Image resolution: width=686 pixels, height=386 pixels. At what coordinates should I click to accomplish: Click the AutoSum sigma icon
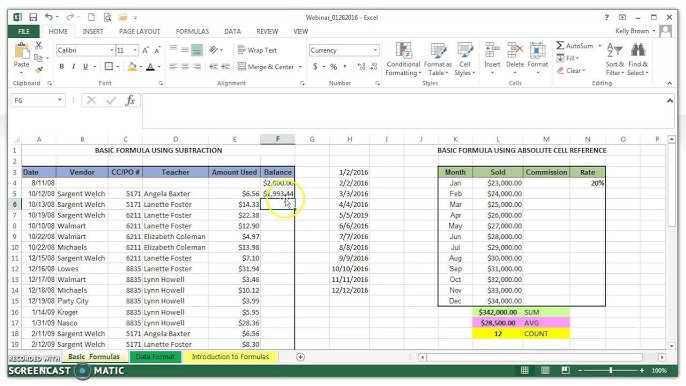pyautogui.click(x=560, y=46)
